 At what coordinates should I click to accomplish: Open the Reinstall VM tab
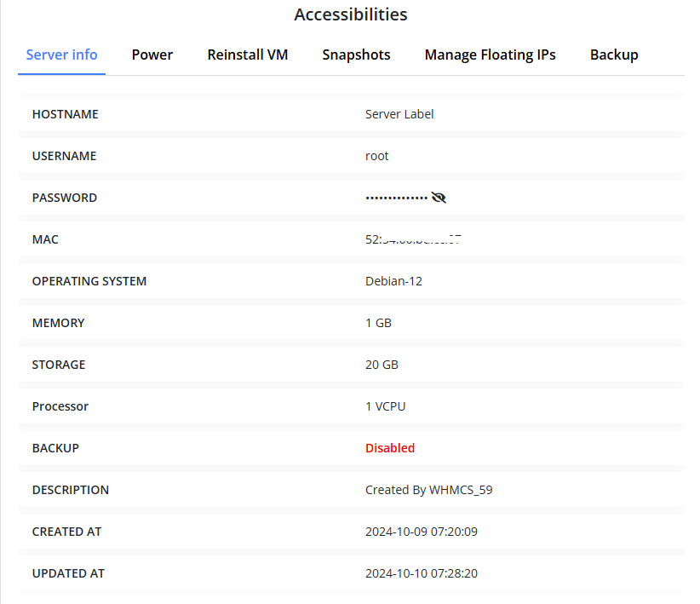(x=248, y=55)
